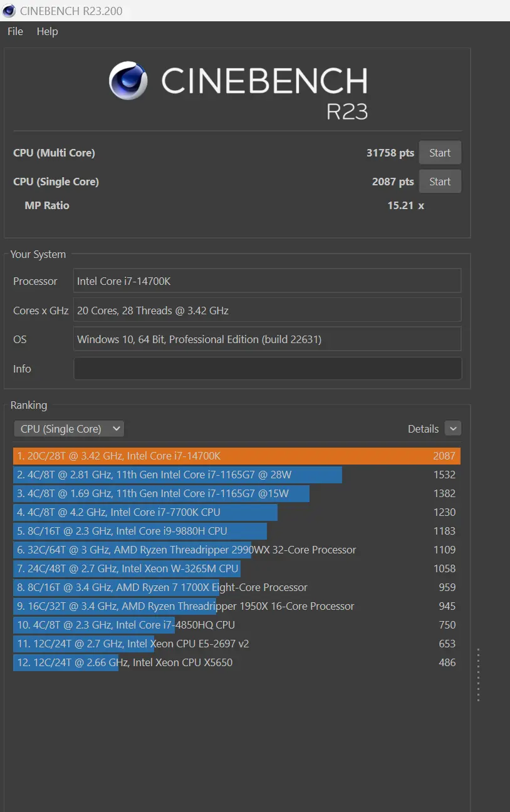Open the File menu
This screenshot has height=812, width=510.
(15, 31)
